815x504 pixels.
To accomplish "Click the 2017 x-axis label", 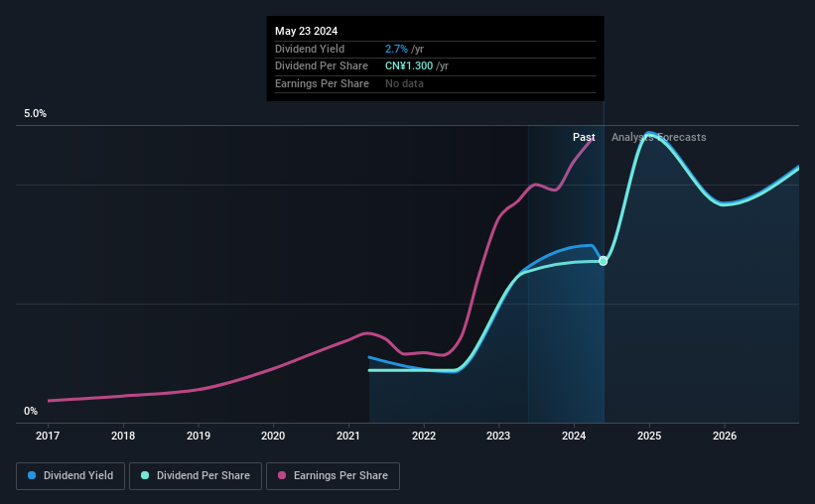I will 48,436.
